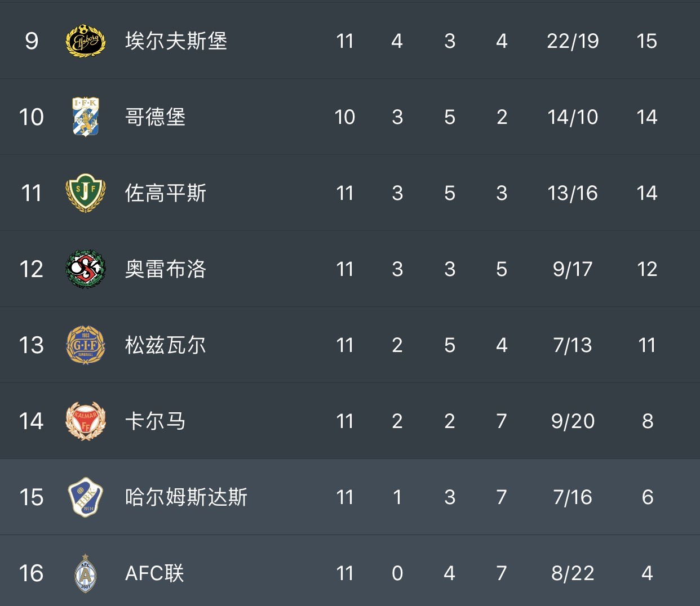Click the points total 4 for AFC联
Image resolution: width=700 pixels, height=606 pixels.
(647, 573)
